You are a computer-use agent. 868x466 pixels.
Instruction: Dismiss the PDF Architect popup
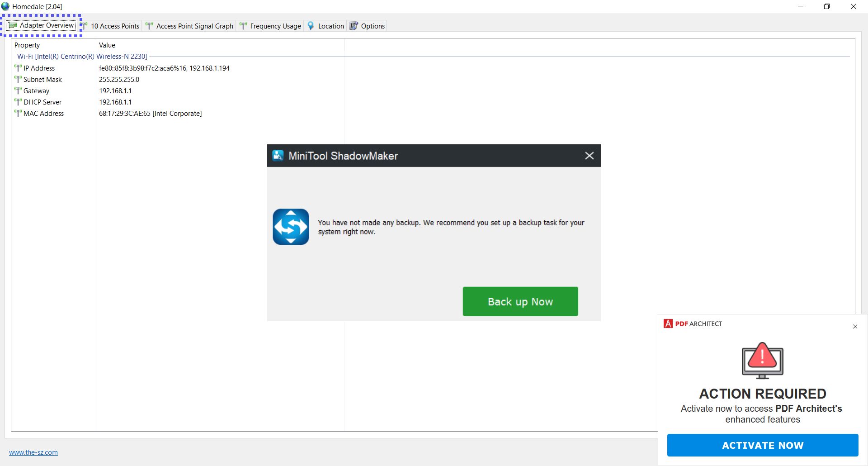(x=855, y=327)
